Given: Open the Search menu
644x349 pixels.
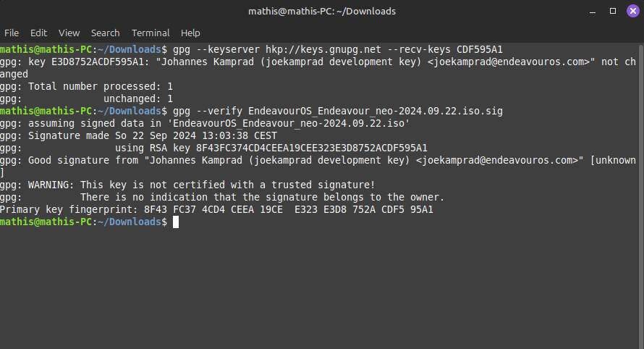Looking at the screenshot, I should click(x=105, y=33).
